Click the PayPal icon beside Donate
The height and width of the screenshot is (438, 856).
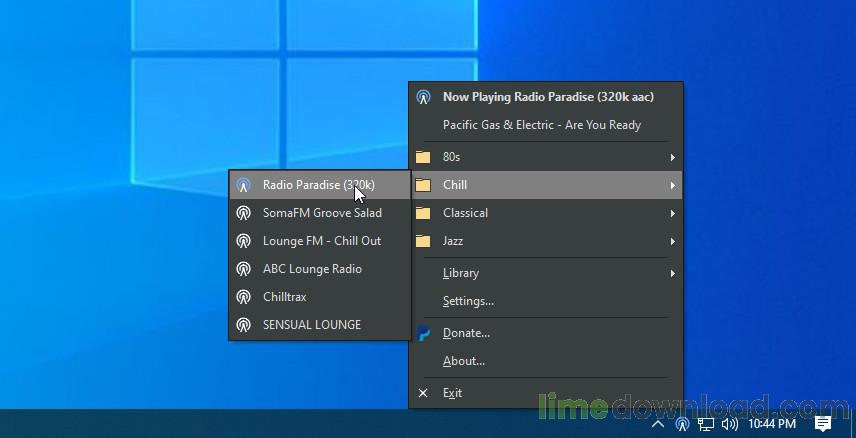[423, 333]
